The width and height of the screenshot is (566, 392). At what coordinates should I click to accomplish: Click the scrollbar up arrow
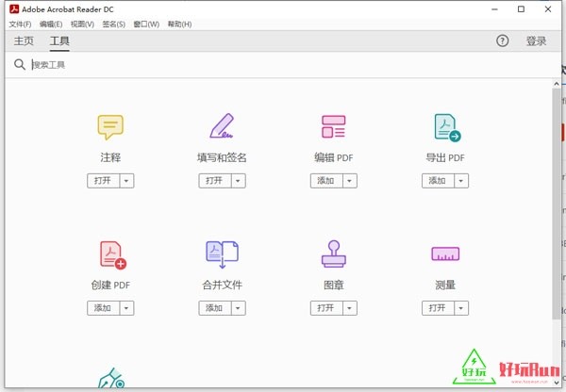[557, 84]
